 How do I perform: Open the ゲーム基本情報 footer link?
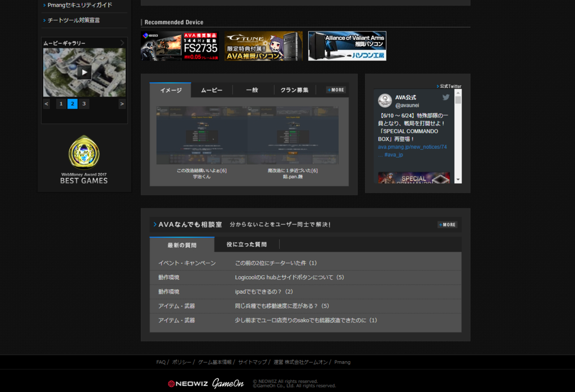tap(215, 362)
